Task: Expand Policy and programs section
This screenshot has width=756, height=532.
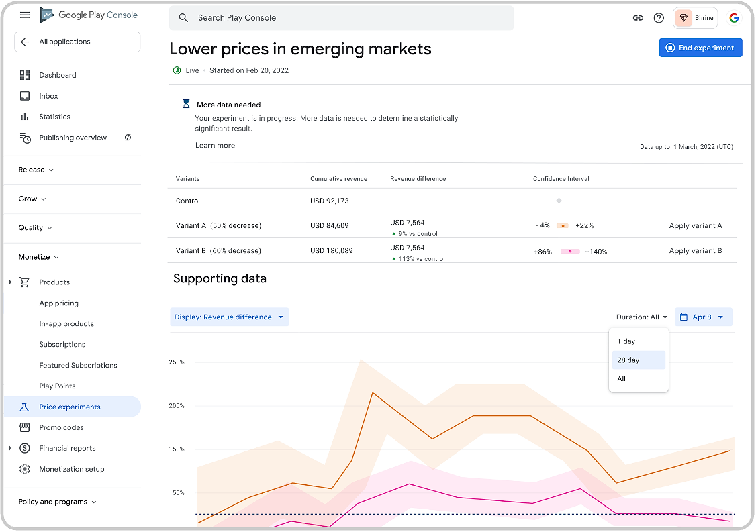Action: 57,502
